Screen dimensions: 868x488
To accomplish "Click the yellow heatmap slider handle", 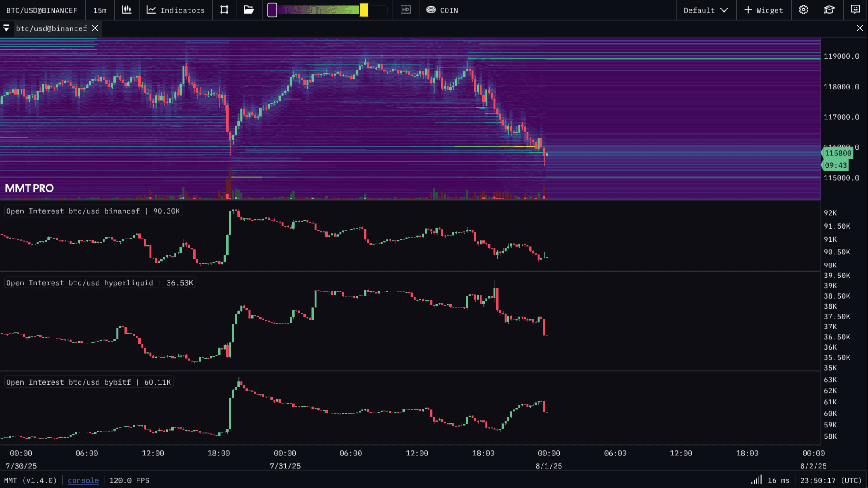I will (x=364, y=10).
